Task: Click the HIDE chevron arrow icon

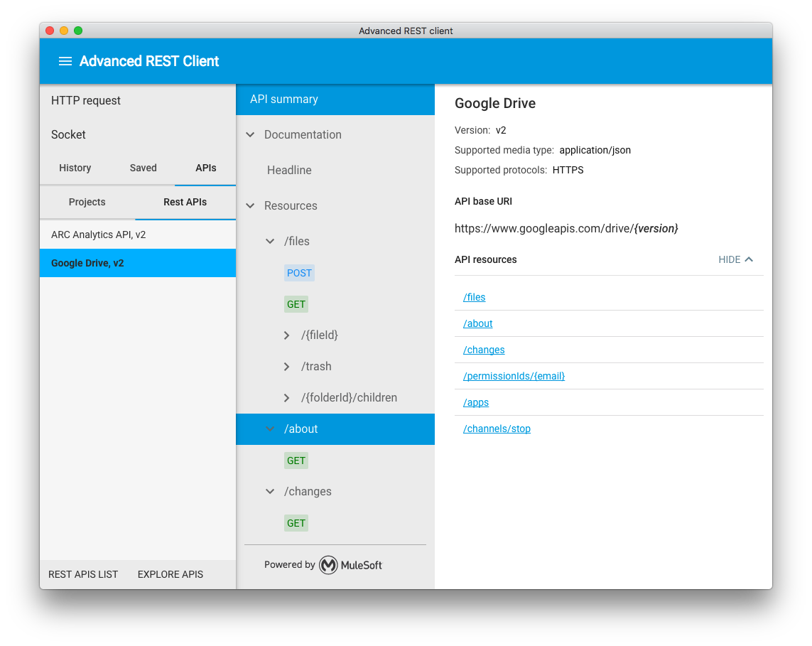Action: (749, 259)
